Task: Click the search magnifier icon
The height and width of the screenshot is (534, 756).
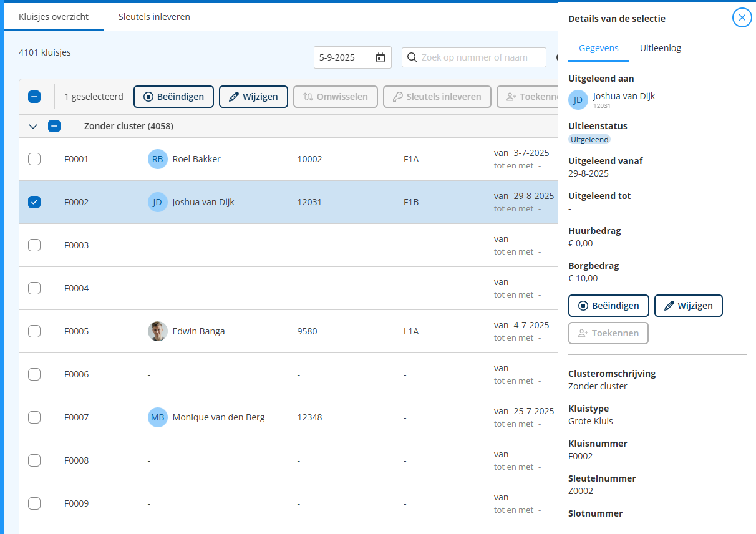Action: pyautogui.click(x=412, y=57)
